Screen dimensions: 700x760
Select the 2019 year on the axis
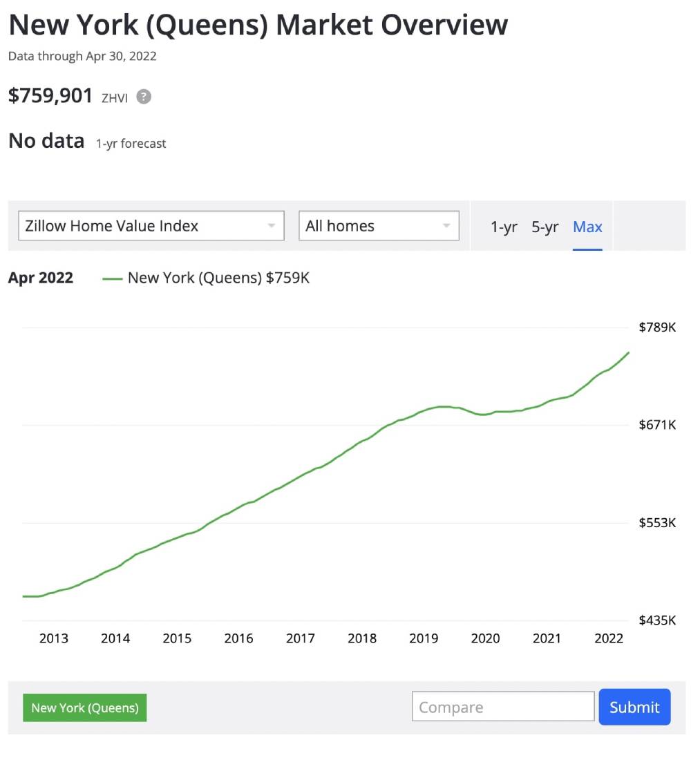pos(424,638)
